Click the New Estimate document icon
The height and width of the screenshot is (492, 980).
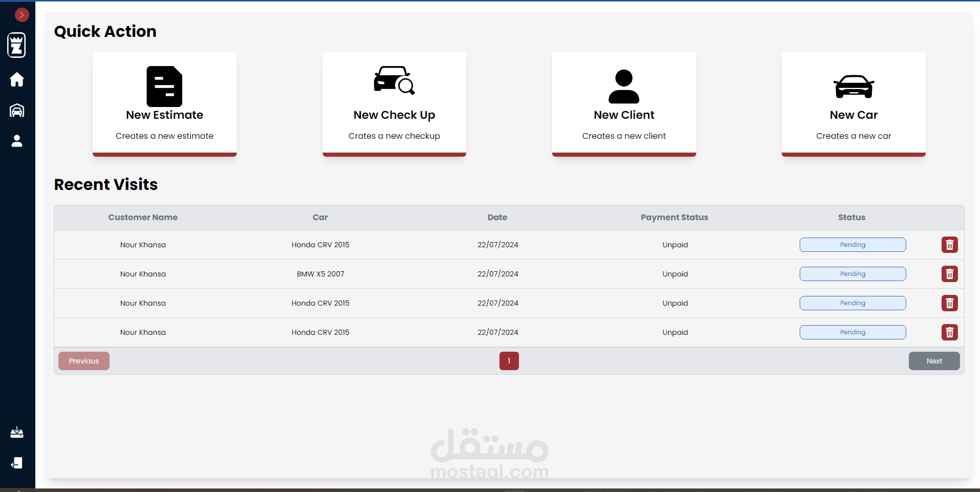pos(164,86)
